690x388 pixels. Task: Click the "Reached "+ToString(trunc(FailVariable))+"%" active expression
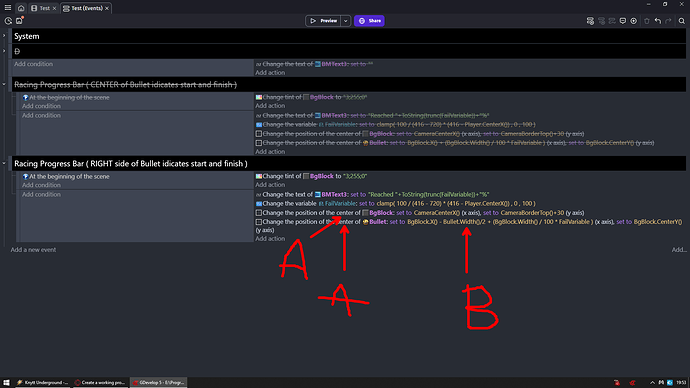pos(429,194)
